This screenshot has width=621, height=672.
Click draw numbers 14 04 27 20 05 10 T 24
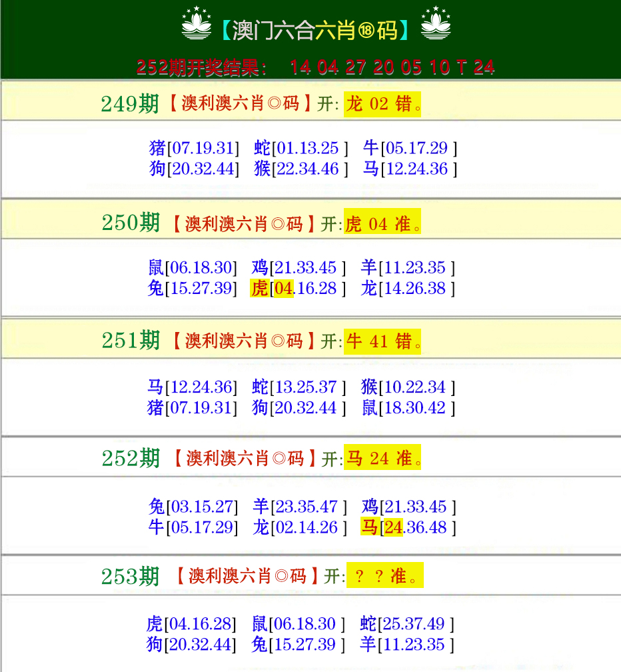392,67
